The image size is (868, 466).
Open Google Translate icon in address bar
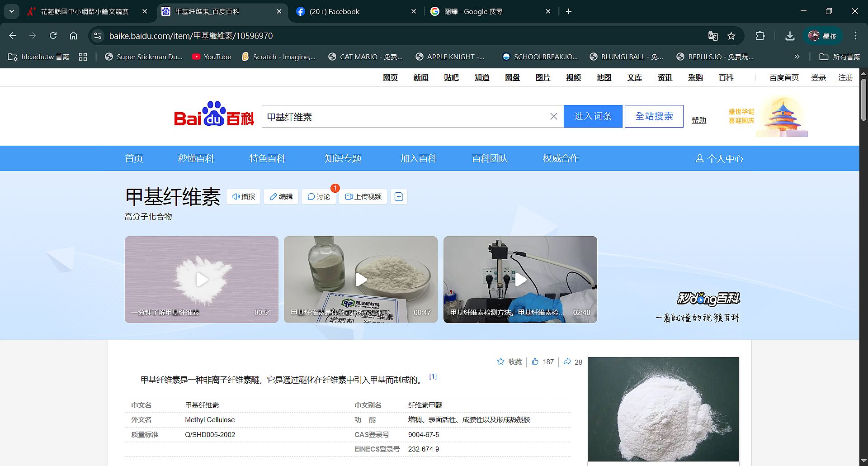[713, 36]
